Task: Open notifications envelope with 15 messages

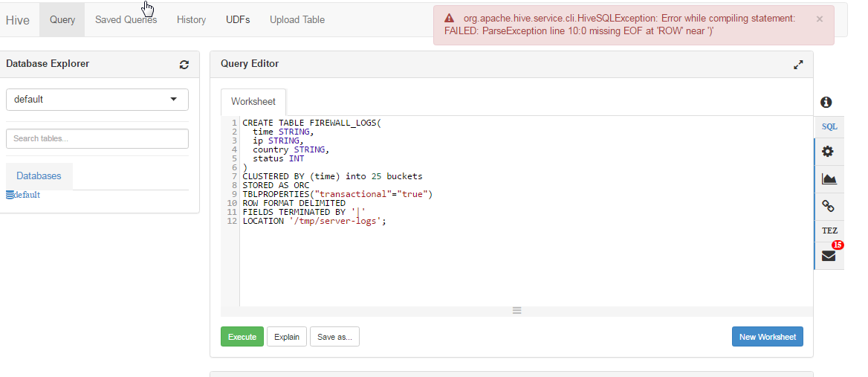Action: pyautogui.click(x=829, y=257)
